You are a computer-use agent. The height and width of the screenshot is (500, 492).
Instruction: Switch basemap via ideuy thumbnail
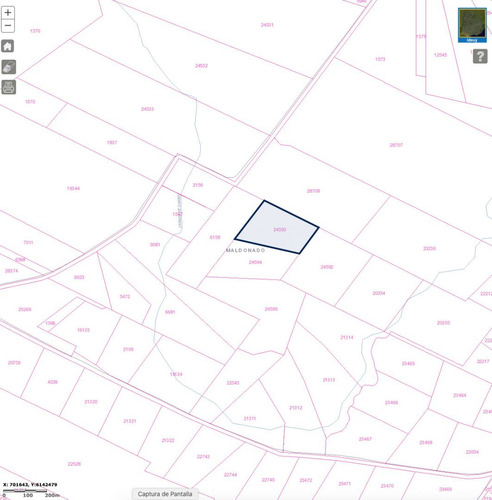point(472,26)
